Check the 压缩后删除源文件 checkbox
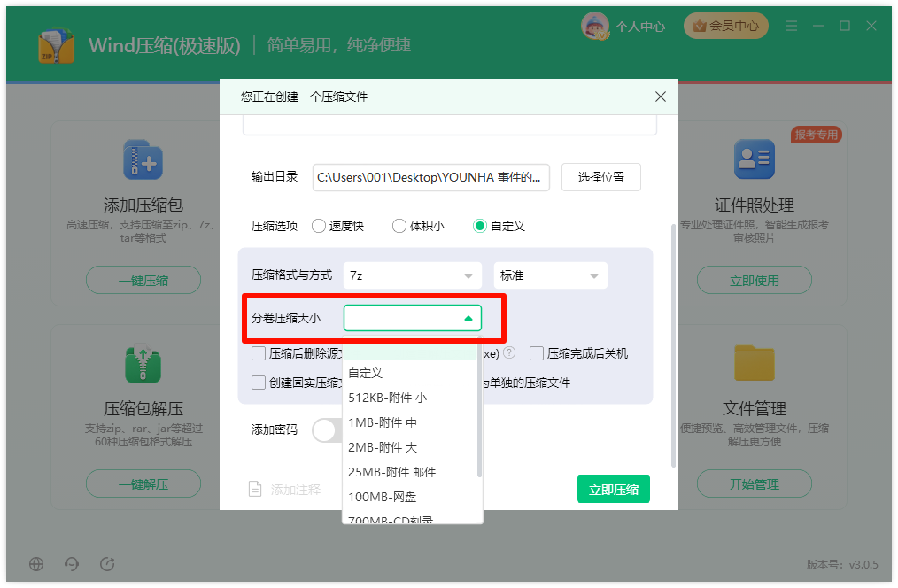This screenshot has height=588, width=898. coord(259,353)
